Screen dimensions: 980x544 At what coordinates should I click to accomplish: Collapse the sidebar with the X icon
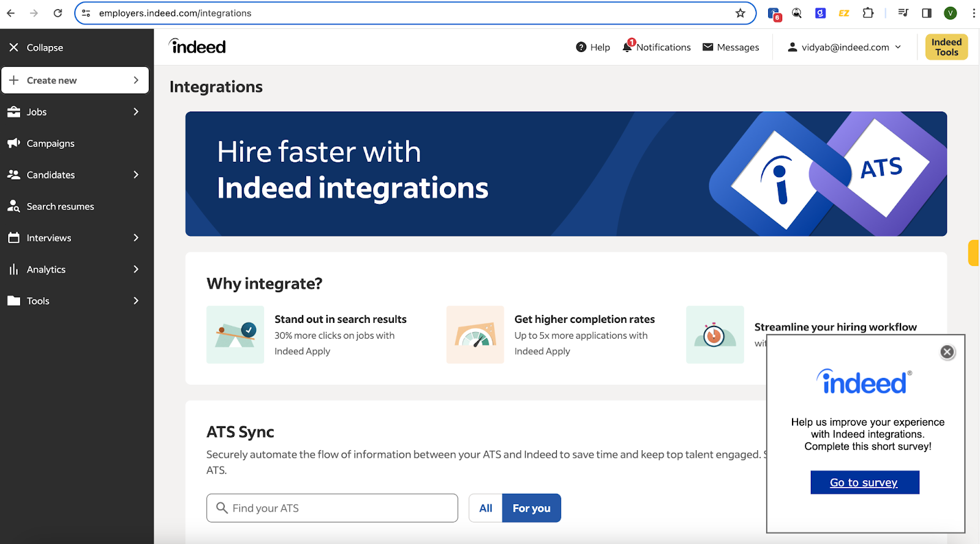click(x=14, y=47)
